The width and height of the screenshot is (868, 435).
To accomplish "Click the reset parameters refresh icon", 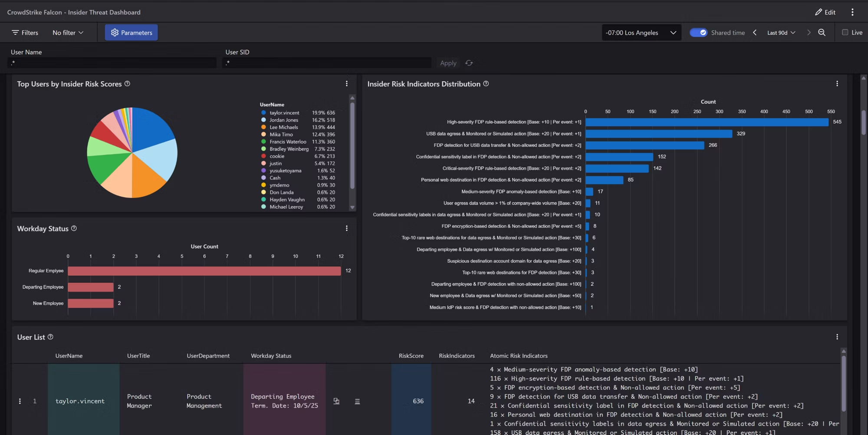I will (469, 63).
